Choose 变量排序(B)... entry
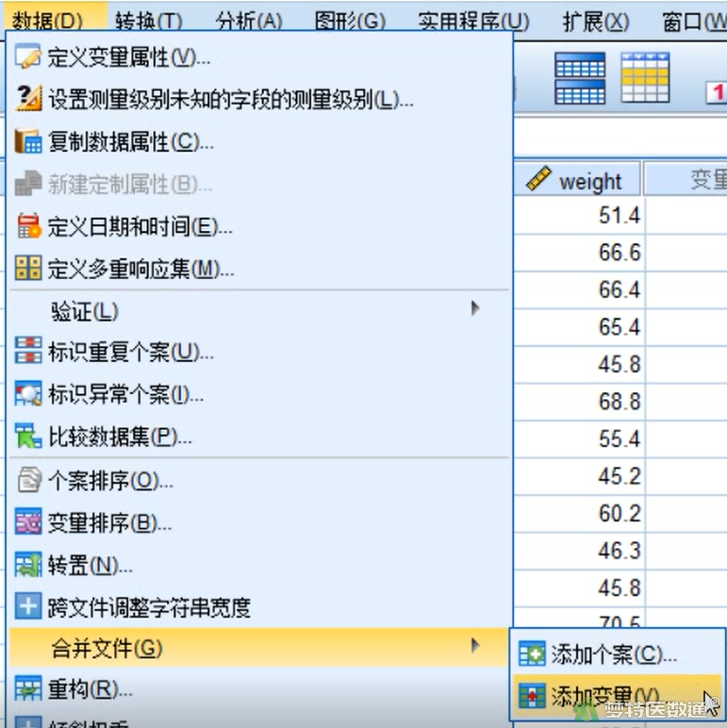 pos(109,522)
